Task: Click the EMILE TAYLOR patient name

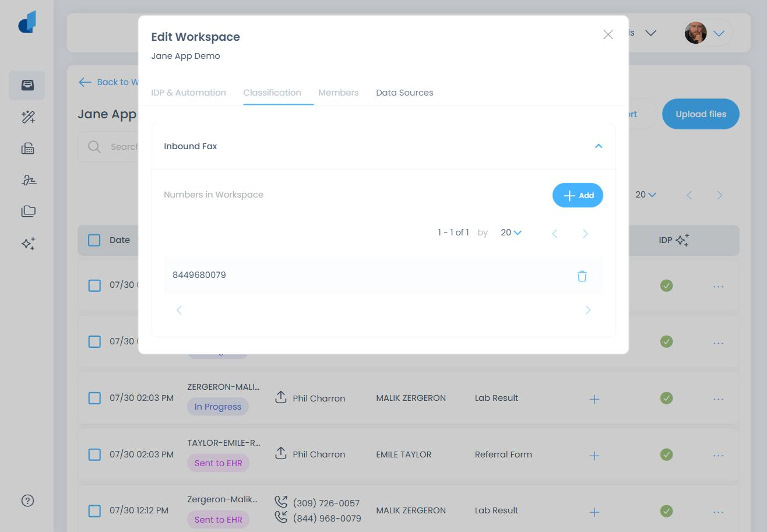Action: point(404,455)
